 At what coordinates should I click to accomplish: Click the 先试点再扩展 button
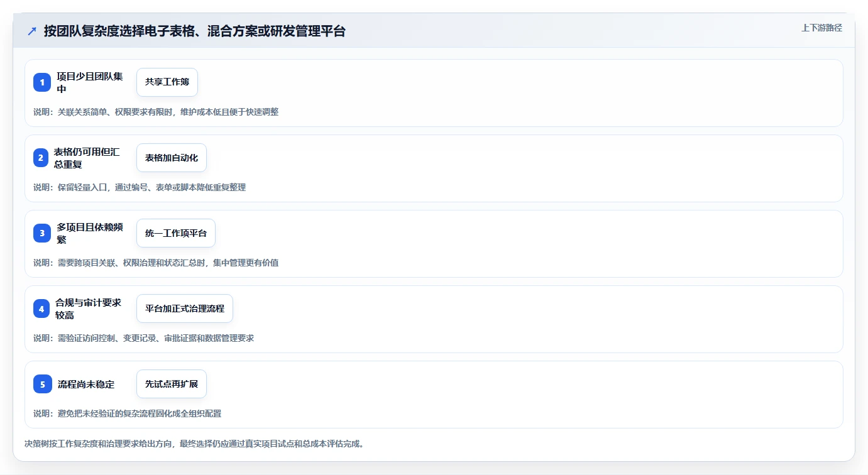click(172, 384)
